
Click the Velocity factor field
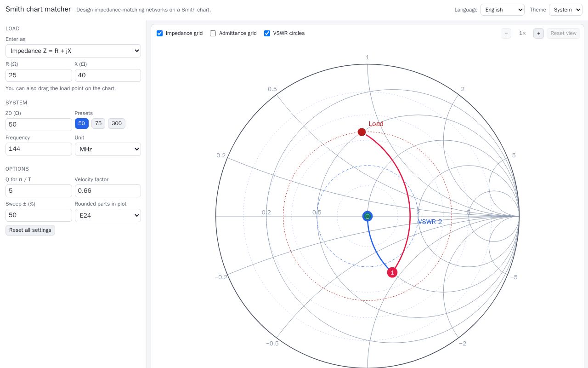coord(108,191)
